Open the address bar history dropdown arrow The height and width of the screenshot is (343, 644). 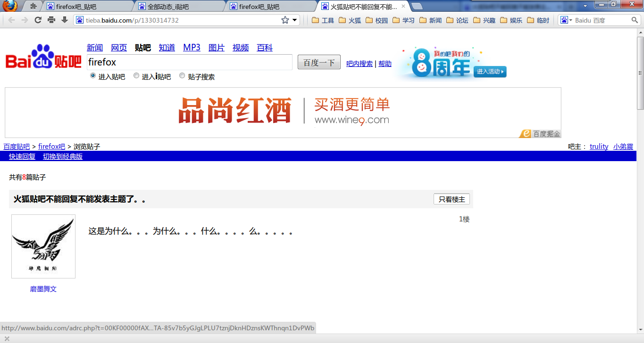pos(295,20)
